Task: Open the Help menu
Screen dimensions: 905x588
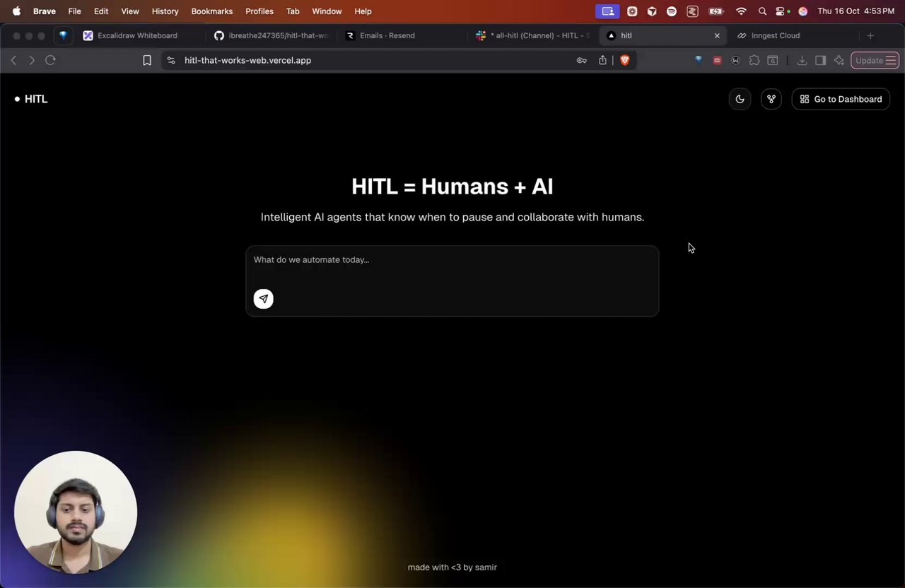Action: point(363,11)
